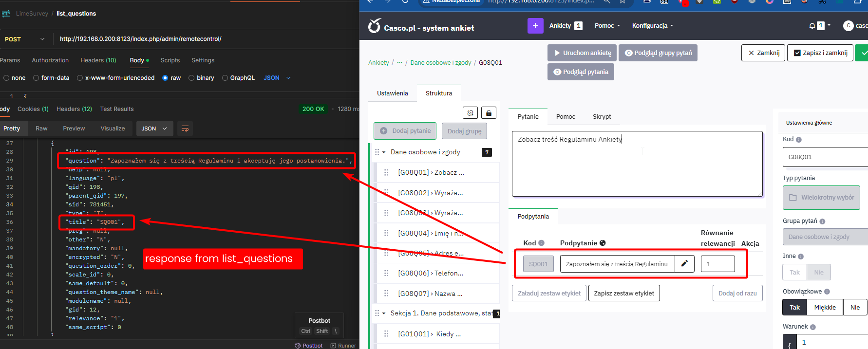This screenshot has width=868, height=349.
Task: Collapse the Dane osobowe i zgody group
Action: 384,152
